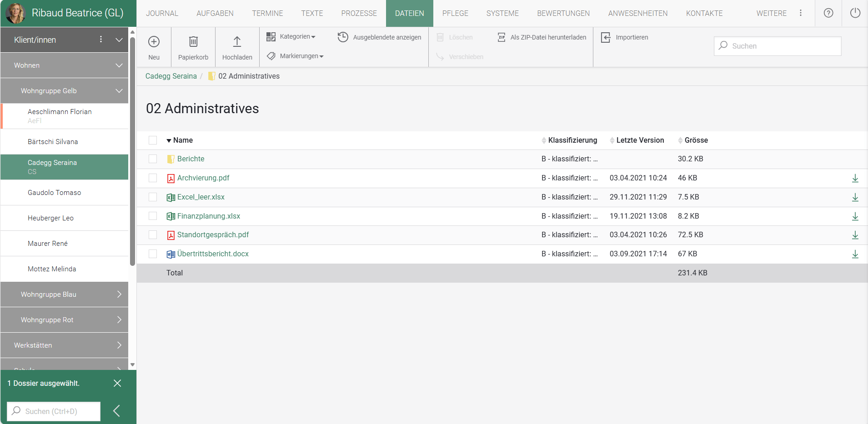The height and width of the screenshot is (424, 868).
Task: Click the power logout icon
Action: (855, 13)
